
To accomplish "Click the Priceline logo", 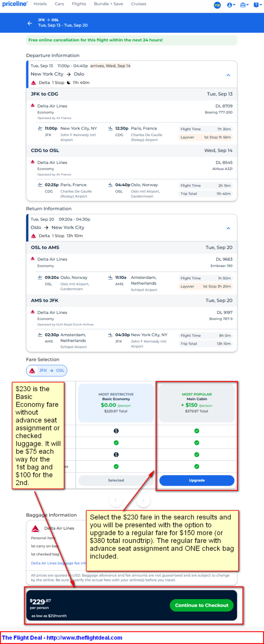I will tap(15, 4).
